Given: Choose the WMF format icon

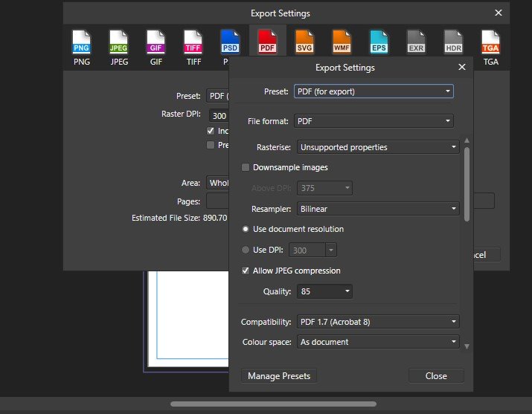Looking at the screenshot, I should click(342, 47).
